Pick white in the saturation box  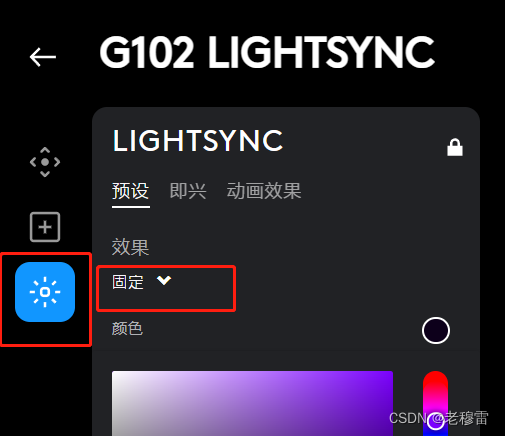point(115,374)
